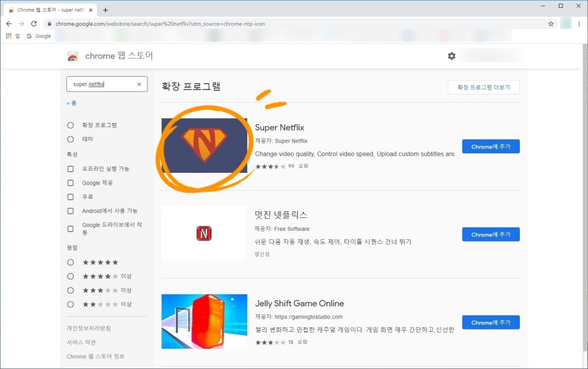Open the Jelly Shift Game Online thumbnail
588x369 pixels.
click(205, 322)
